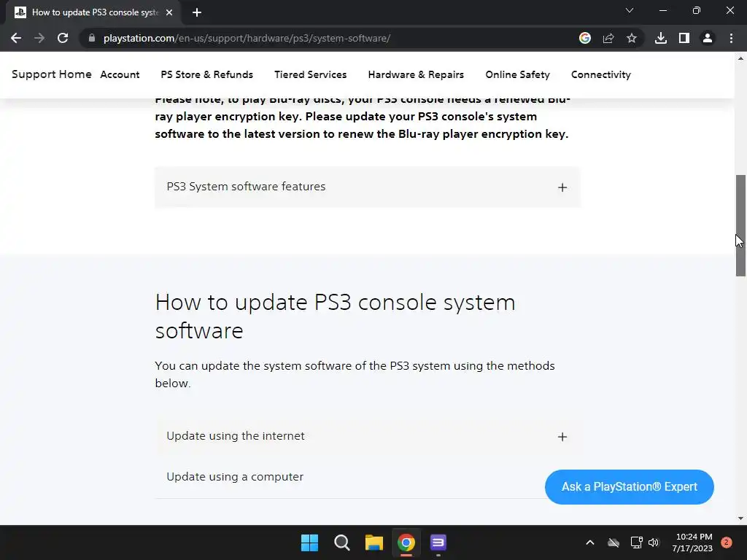Share this page using the share icon
The image size is (747, 560).
pos(608,38)
